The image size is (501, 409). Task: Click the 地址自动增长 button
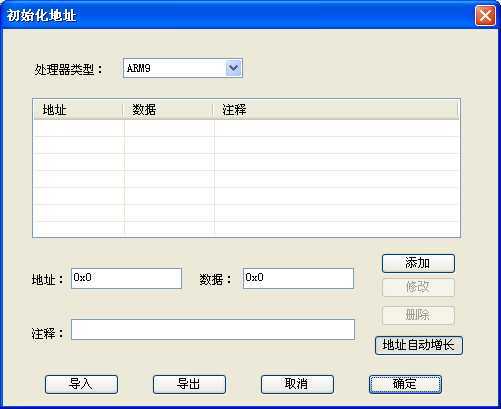click(419, 345)
